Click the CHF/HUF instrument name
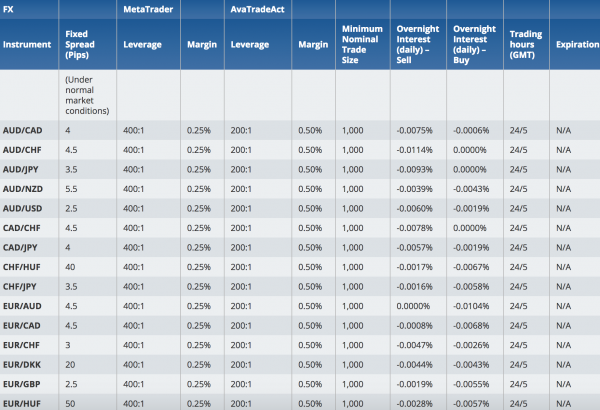This screenshot has height=410, width=600. 21,267
